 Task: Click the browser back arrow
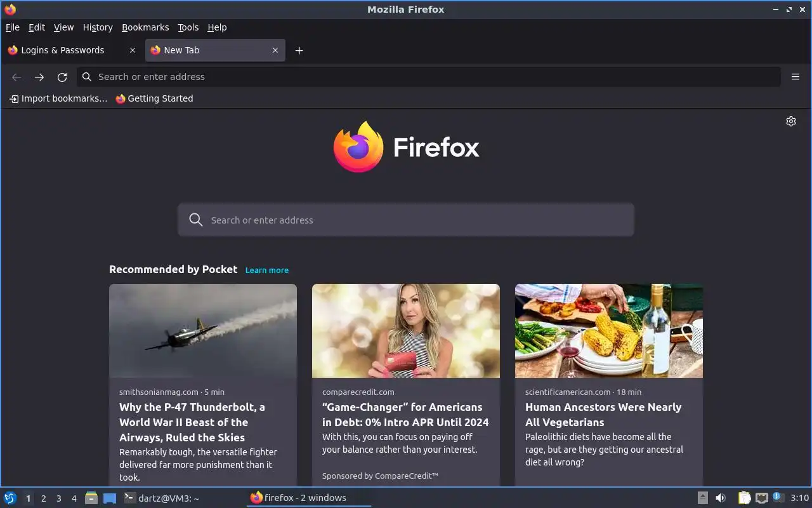(16, 77)
